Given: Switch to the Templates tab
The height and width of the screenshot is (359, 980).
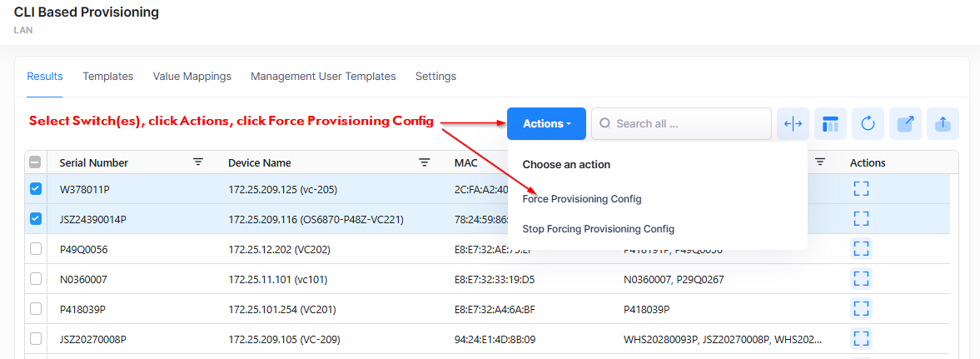Looking at the screenshot, I should click(x=107, y=77).
